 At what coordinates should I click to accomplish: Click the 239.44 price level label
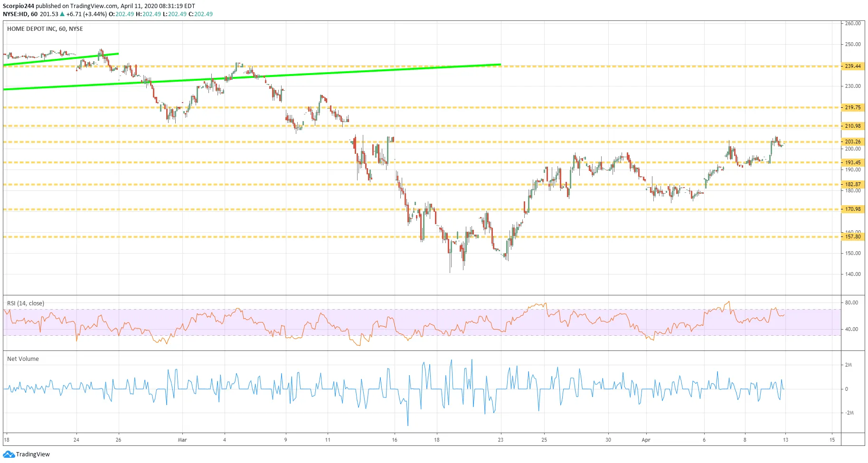(x=853, y=66)
